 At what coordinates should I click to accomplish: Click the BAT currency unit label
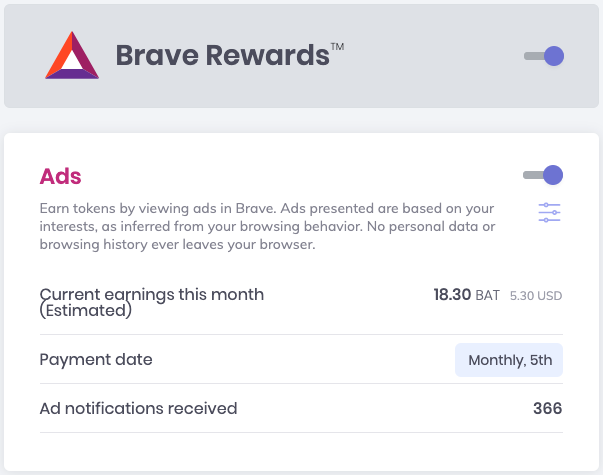click(x=488, y=295)
